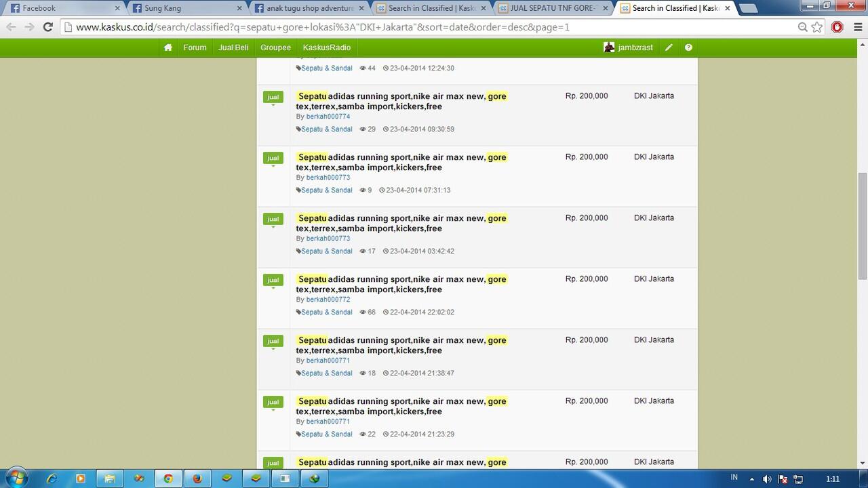Open jual badge dropdown for 23-04-2014 09:30:59 listing
This screenshot has height=488, width=868.
click(x=273, y=99)
